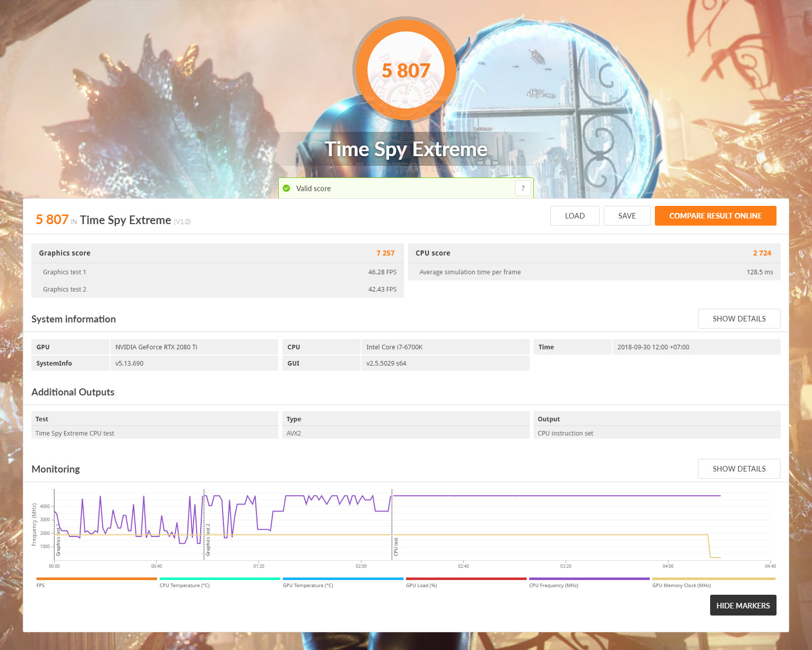Click the SAVE button
Viewport: 812px width, 650px height.
pos(627,216)
